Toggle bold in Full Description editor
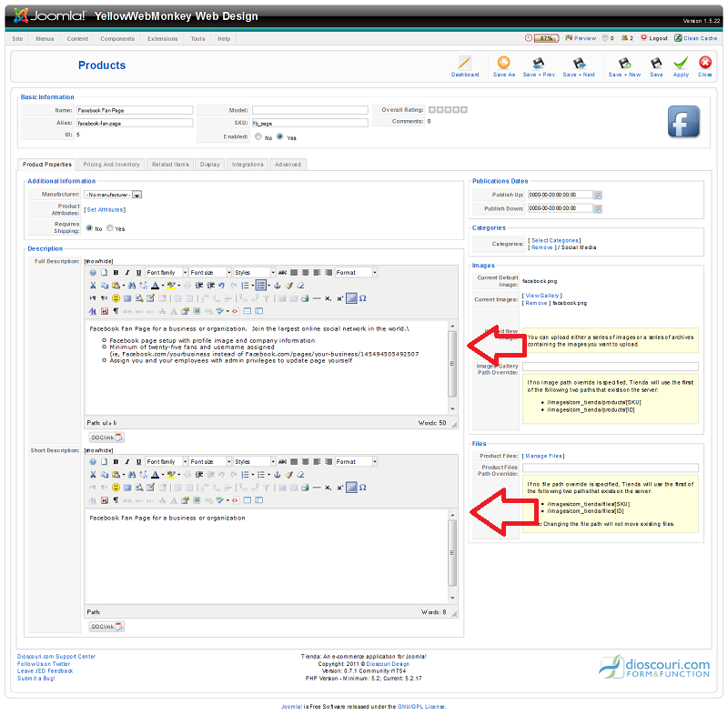Screen dimensions: 728x715 click(116, 272)
